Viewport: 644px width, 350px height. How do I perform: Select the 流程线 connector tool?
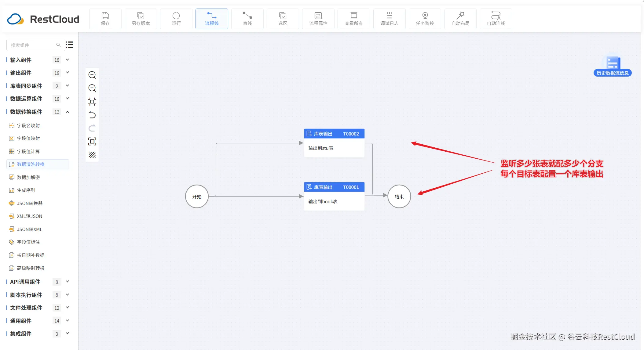212,19
